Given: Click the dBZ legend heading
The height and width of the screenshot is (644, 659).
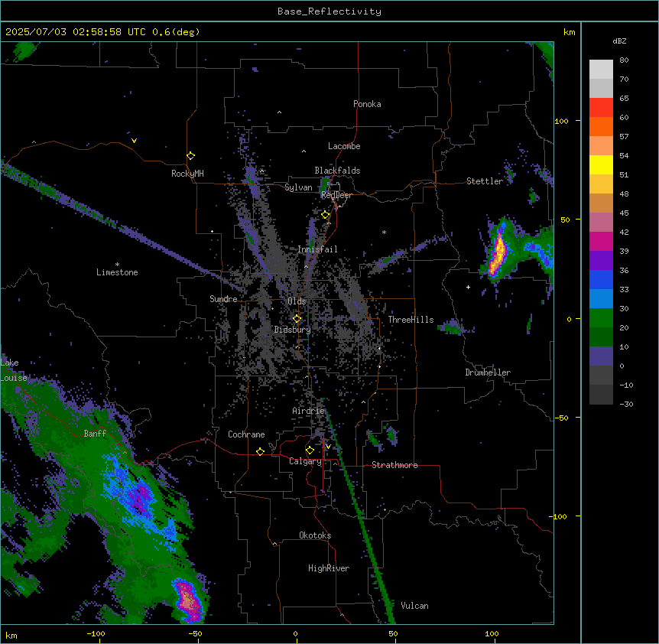Looking at the screenshot, I should click(x=619, y=41).
